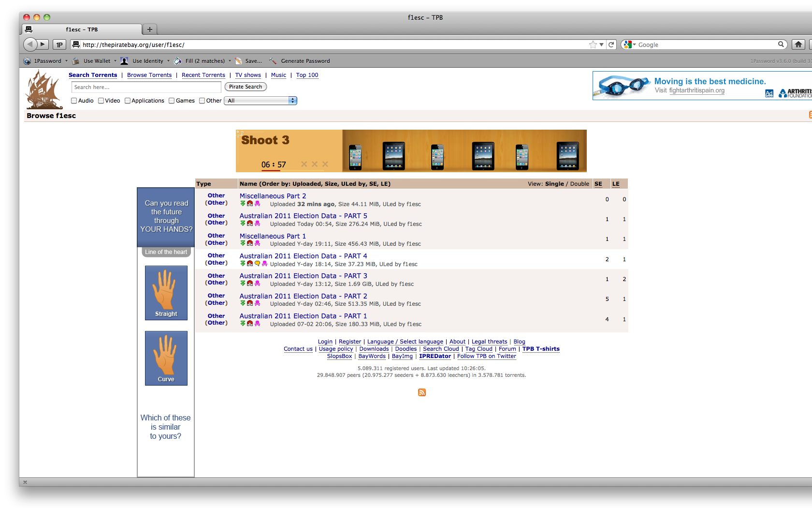Open Browse Torrents in the site menu
The width and height of the screenshot is (812, 508).
(x=149, y=75)
